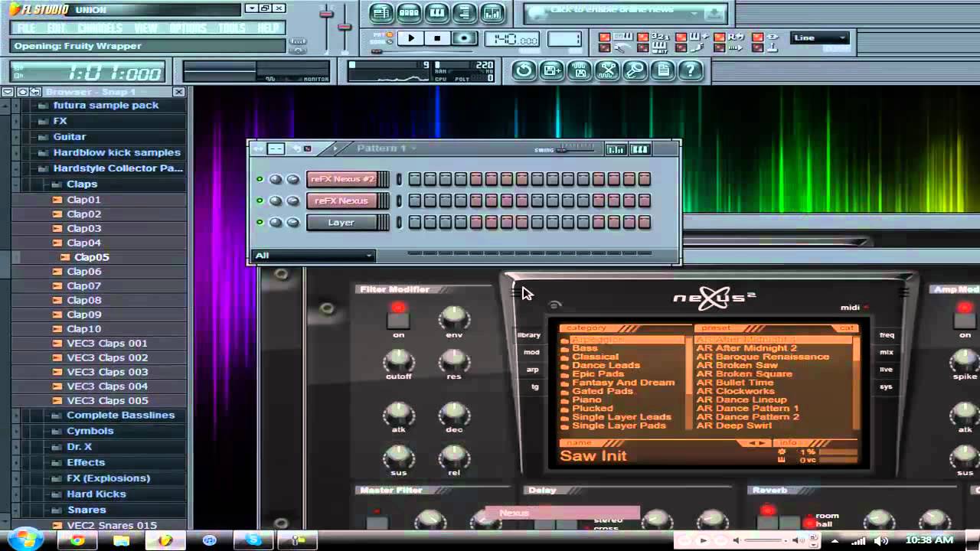Open the mixer view icon
Screen dimensions: 980x551
tap(492, 13)
